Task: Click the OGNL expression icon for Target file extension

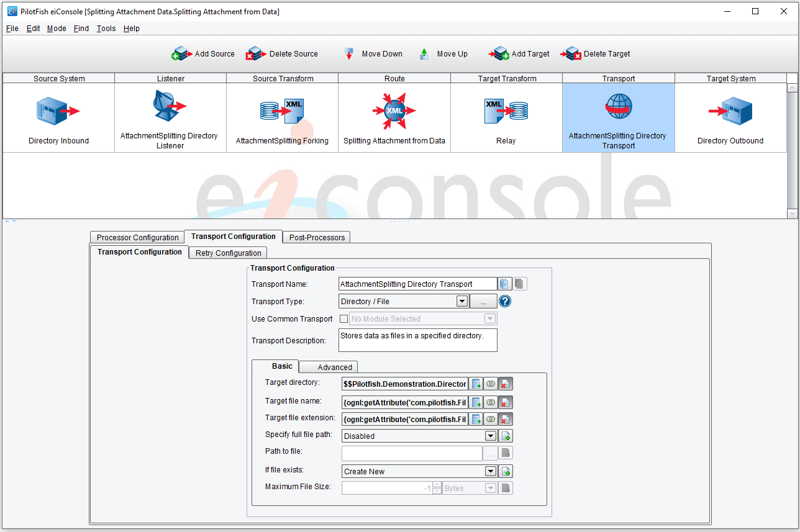Action: (491, 419)
